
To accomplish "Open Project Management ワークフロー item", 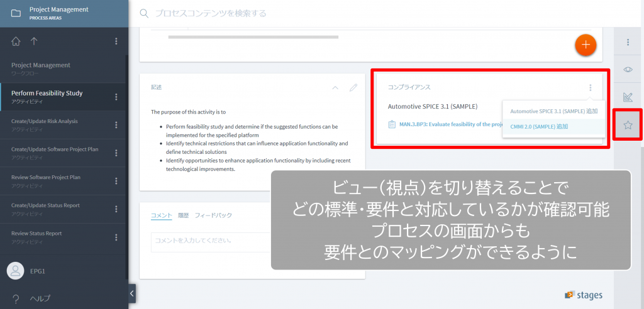I will [x=64, y=68].
